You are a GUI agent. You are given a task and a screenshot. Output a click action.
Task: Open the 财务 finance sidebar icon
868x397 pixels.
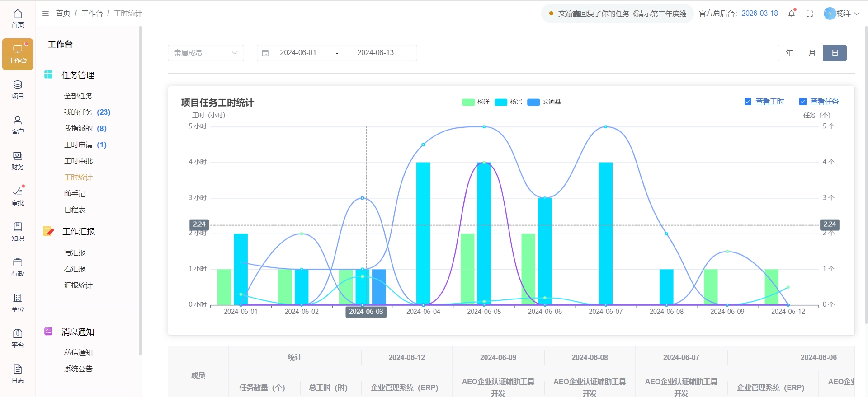18,161
